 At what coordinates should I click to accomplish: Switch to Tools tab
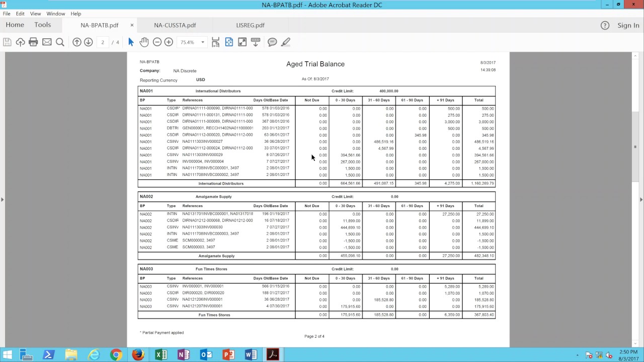[43, 25]
